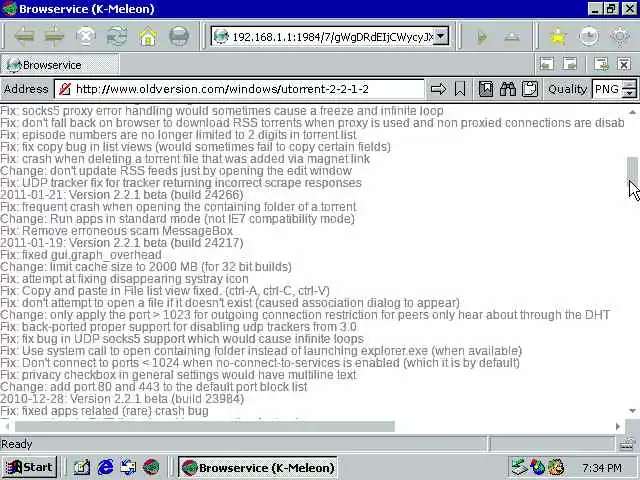Viewport: 640px width, 480px height.
Task: Click the Stop loading button
Action: (86, 37)
